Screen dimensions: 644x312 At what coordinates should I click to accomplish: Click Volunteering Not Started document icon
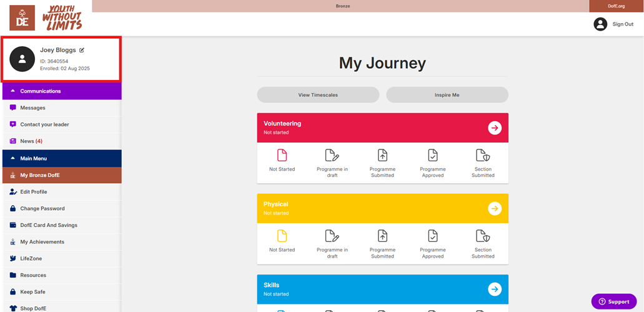(x=282, y=155)
